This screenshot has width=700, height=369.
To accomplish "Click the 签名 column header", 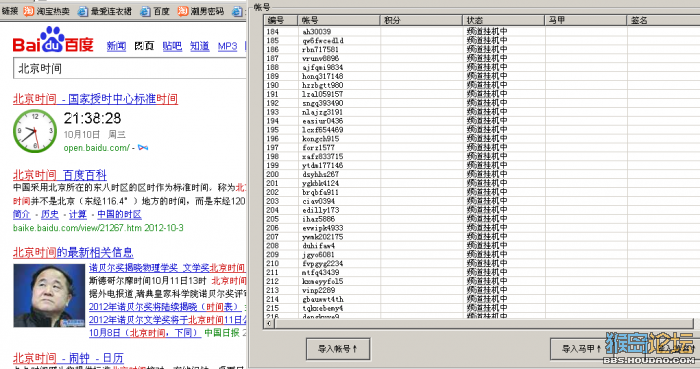I will point(663,20).
